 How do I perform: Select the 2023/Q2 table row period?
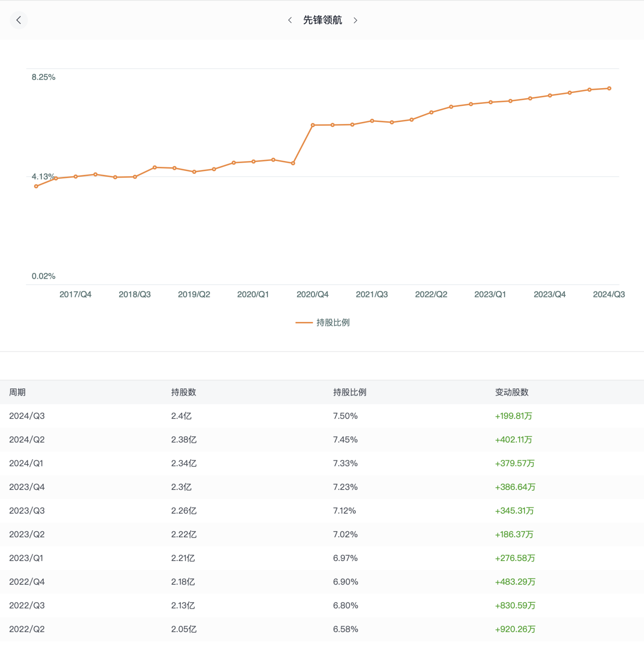pyautogui.click(x=27, y=535)
